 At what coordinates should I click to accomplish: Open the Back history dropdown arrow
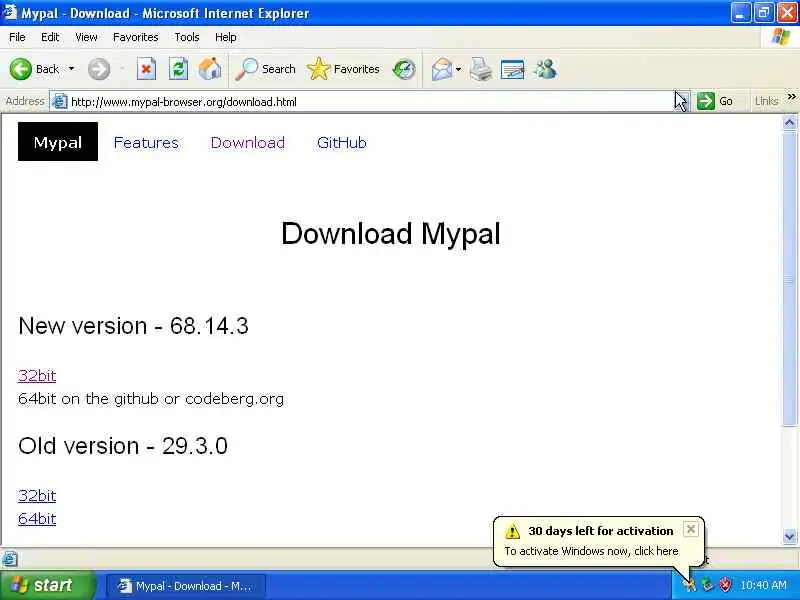pyautogui.click(x=71, y=69)
